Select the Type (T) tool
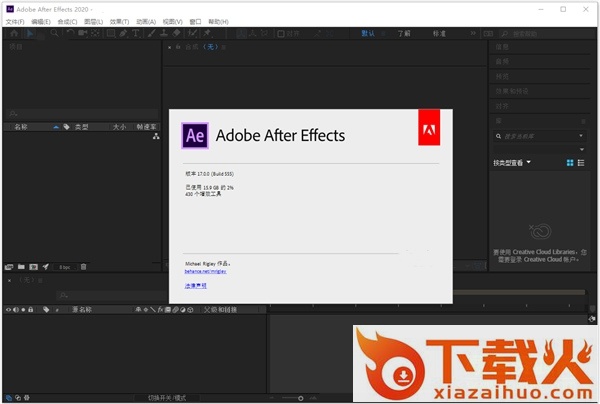Image resolution: width=600 pixels, height=404 pixels. tap(135, 33)
